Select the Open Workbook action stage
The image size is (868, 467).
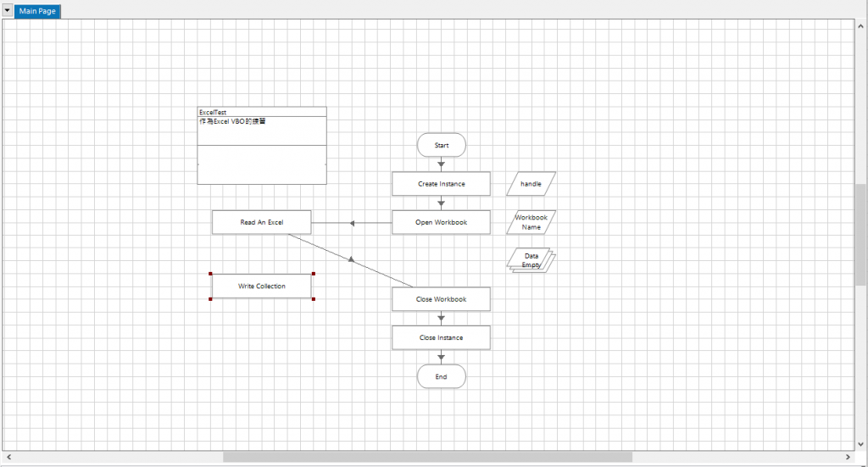click(441, 222)
